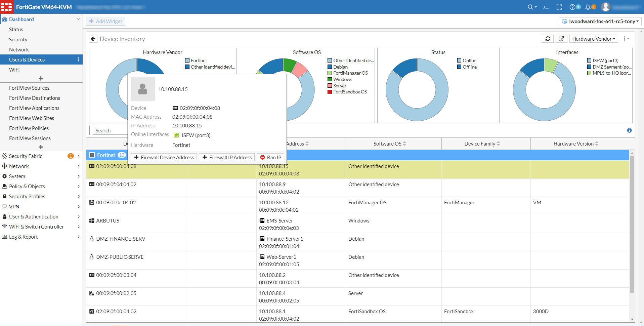Open the Hardware Vendor grouping dropdown
This screenshot has width=644, height=326.
pyautogui.click(x=593, y=38)
